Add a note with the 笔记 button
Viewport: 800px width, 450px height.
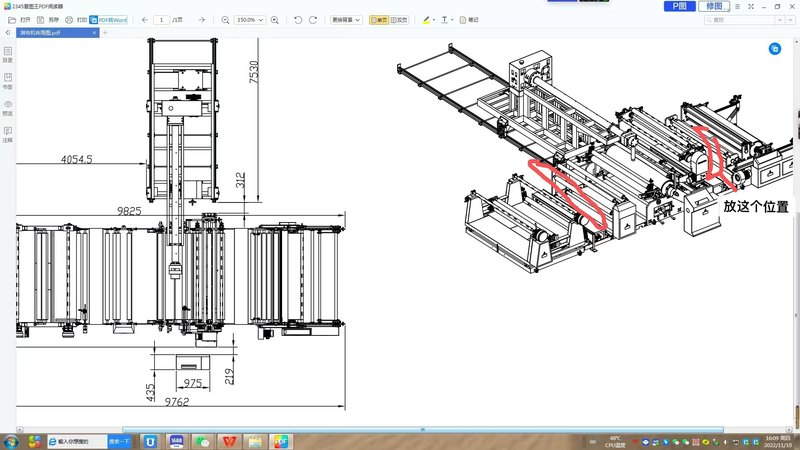(469, 20)
